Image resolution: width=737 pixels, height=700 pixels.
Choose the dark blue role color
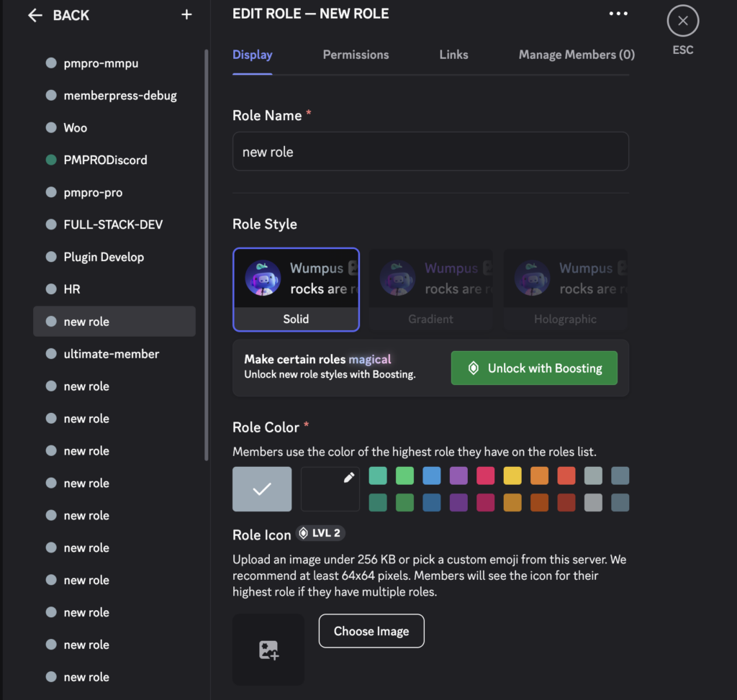pyautogui.click(x=432, y=502)
